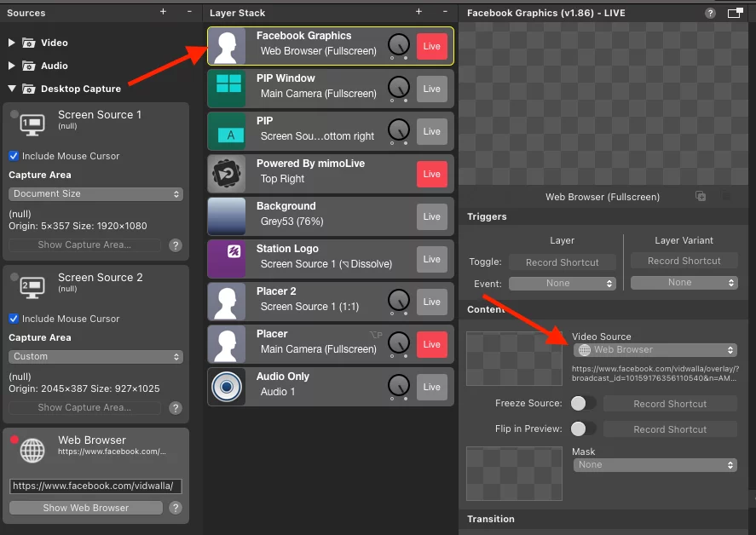This screenshot has height=535, width=756.
Task: Expand the Audio sources group
Action: (12, 66)
